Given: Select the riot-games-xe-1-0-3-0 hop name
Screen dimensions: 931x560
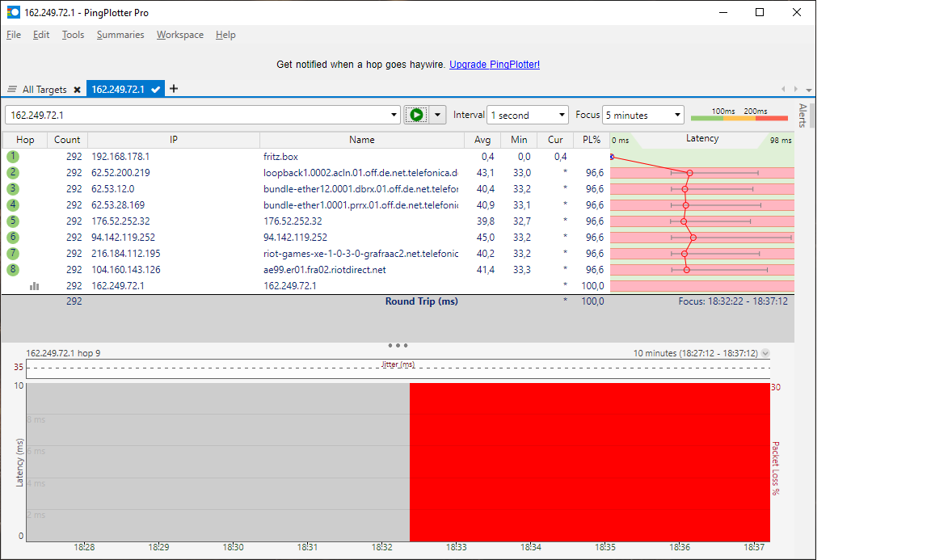Looking at the screenshot, I should (x=361, y=254).
